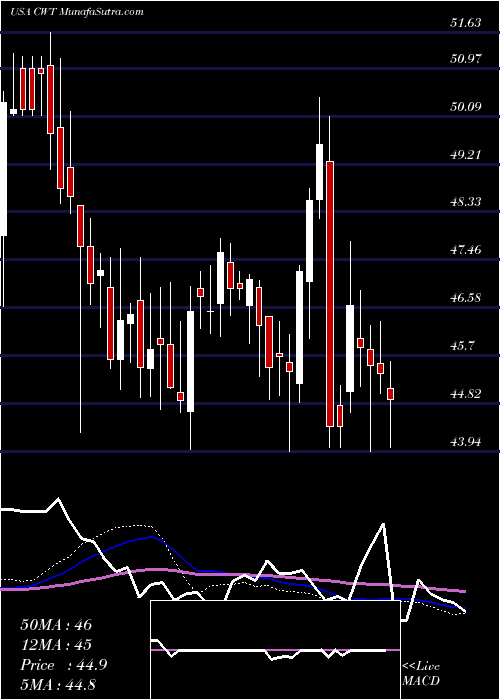
Task: Click the MACD inset chart panel
Action: click(x=275, y=650)
